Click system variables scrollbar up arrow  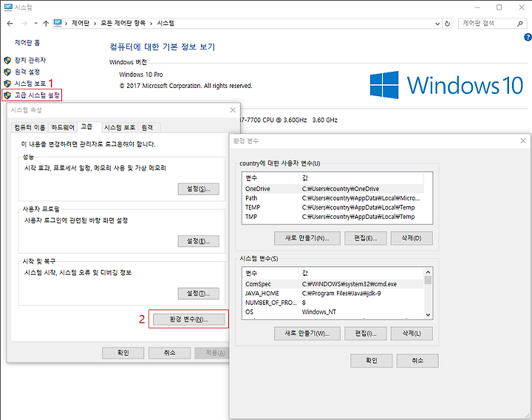coord(428,272)
